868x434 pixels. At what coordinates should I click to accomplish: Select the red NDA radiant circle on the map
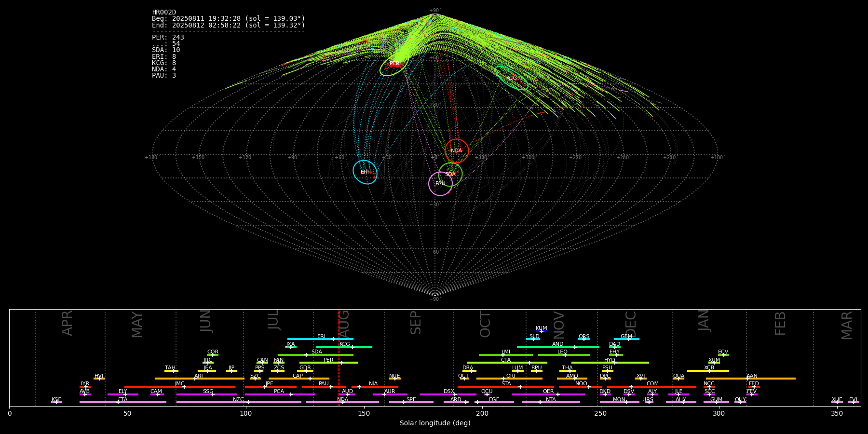(457, 151)
